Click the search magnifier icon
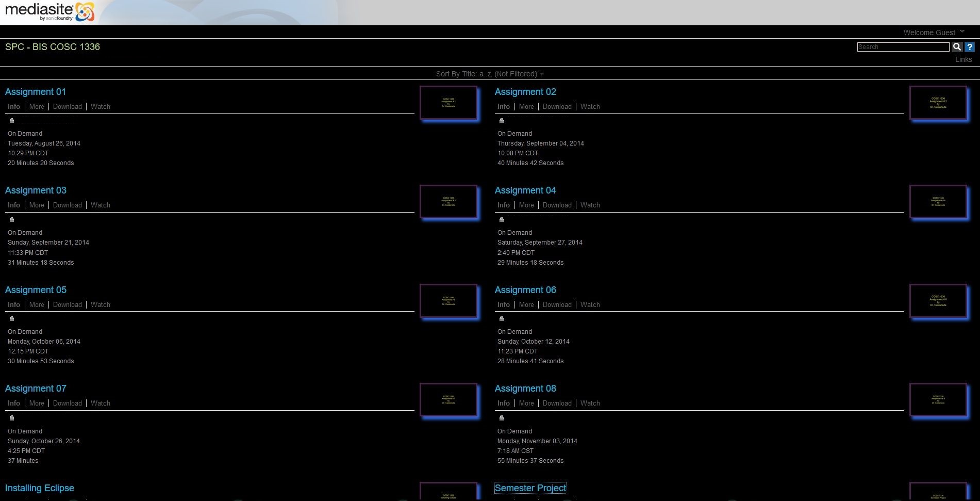The height and width of the screenshot is (501, 980). pyautogui.click(x=957, y=47)
